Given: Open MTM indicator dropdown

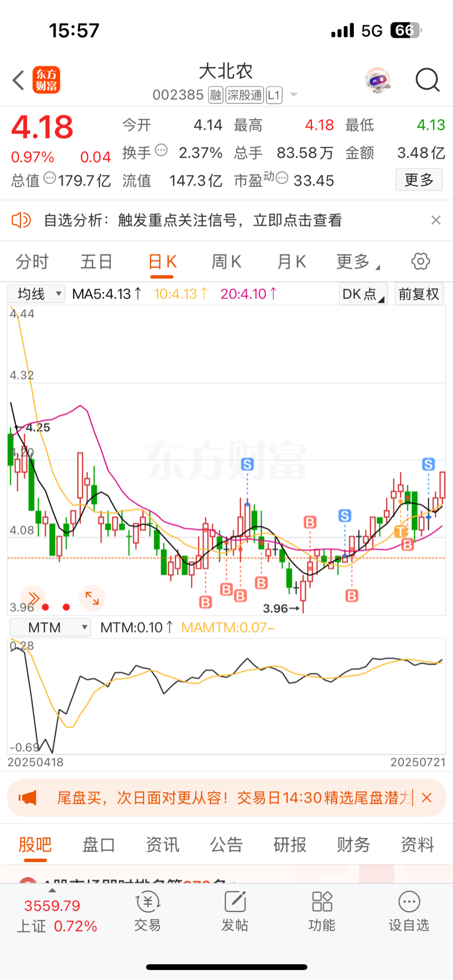Looking at the screenshot, I should 50,628.
